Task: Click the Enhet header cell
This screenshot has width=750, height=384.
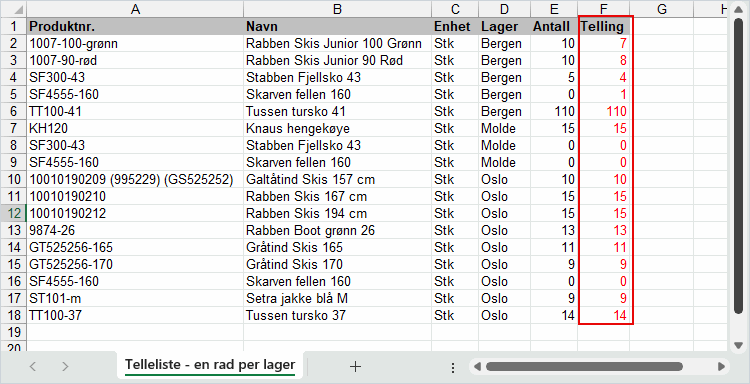Action: [x=455, y=26]
